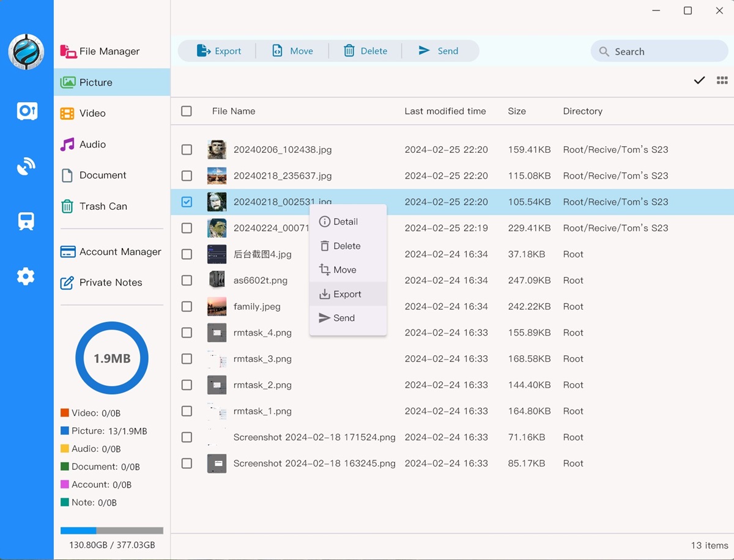Click the disk usage progress bar

click(x=112, y=531)
